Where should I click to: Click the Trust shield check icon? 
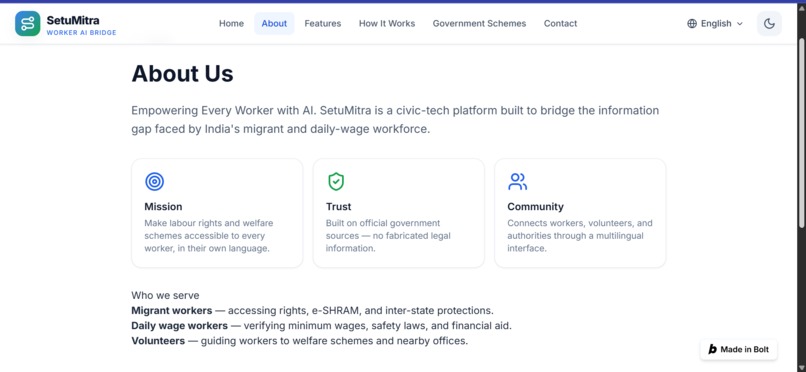336,181
